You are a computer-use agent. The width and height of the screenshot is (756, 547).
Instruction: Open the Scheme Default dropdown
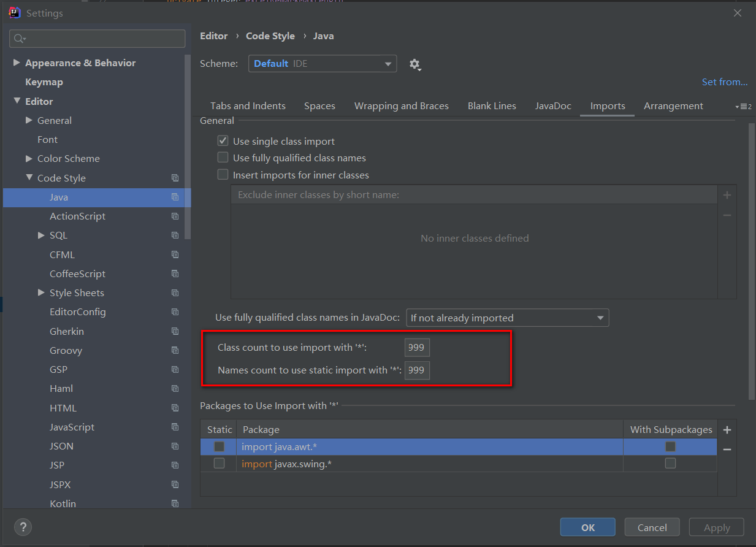[x=323, y=64]
